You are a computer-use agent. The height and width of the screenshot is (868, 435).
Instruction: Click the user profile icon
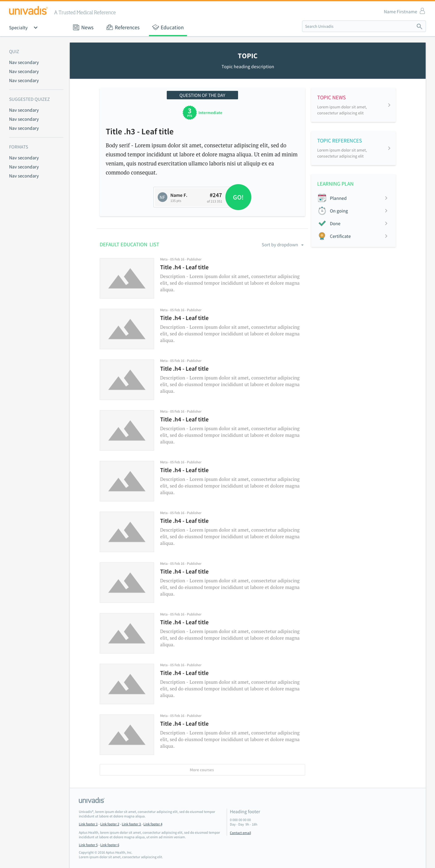[x=422, y=11]
